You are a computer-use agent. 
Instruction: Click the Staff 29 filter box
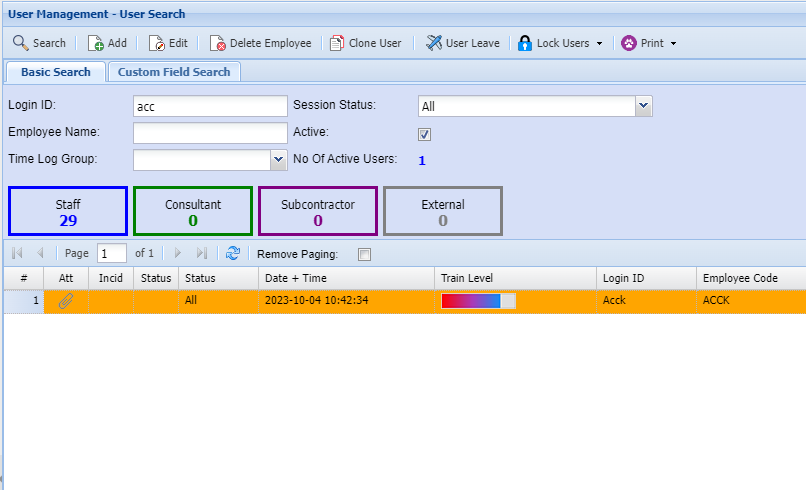tap(68, 211)
